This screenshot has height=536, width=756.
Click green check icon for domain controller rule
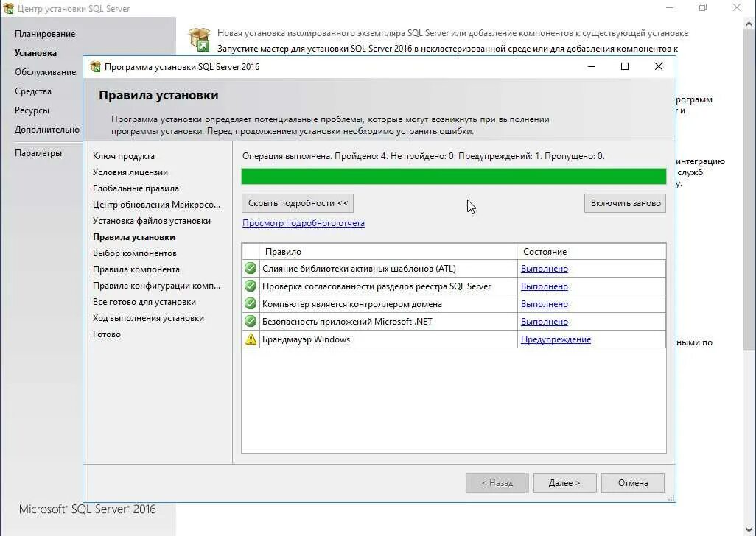coord(251,304)
